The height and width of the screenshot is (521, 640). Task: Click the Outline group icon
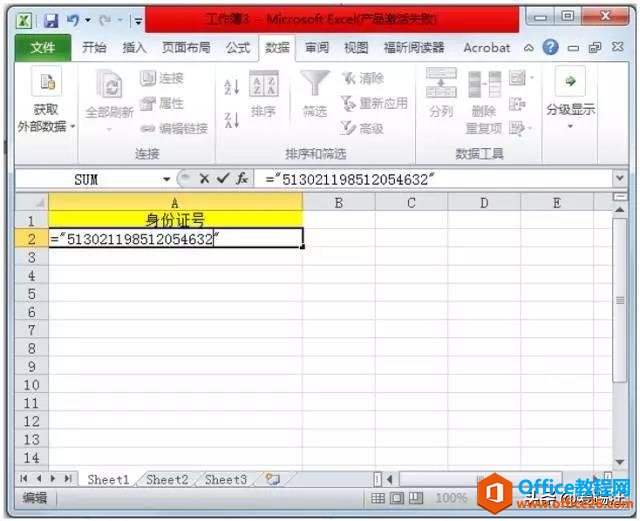tap(570, 81)
